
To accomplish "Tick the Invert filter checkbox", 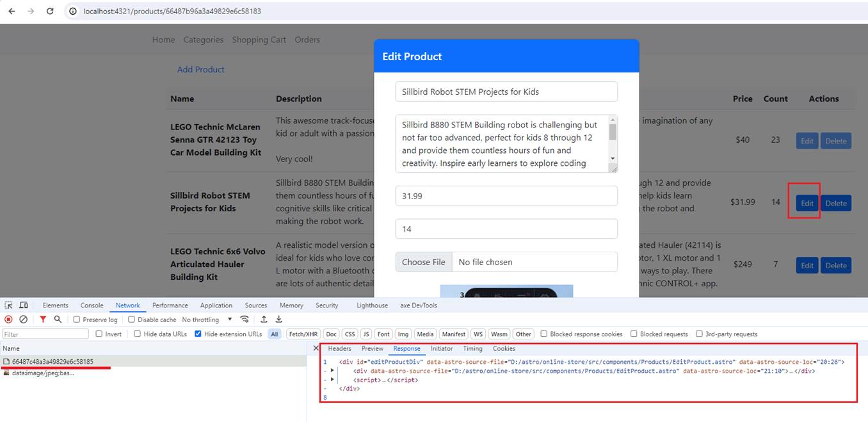I will tap(99, 334).
